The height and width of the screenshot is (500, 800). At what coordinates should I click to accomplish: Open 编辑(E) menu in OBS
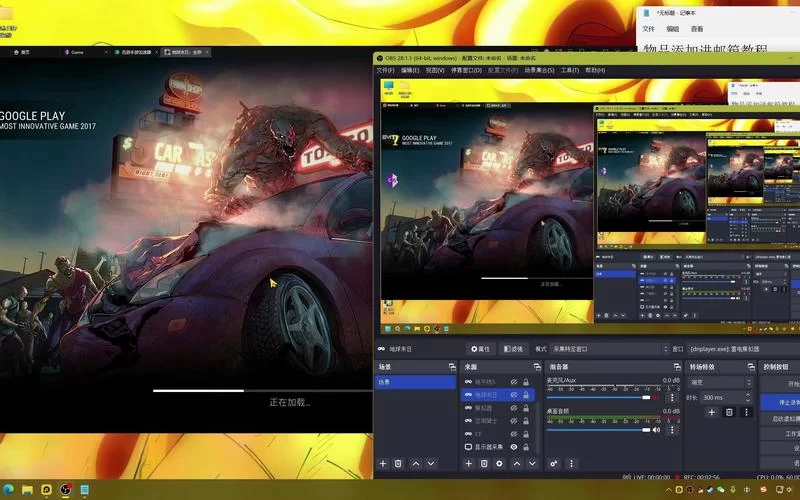(410, 70)
